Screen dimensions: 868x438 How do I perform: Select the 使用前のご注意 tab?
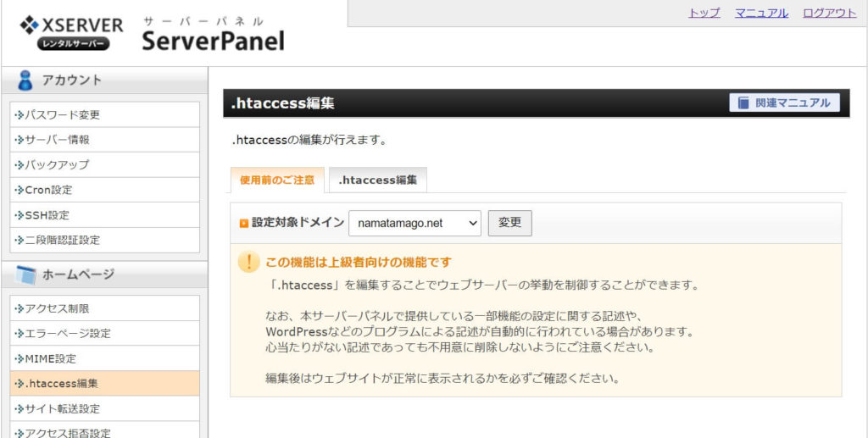click(277, 180)
